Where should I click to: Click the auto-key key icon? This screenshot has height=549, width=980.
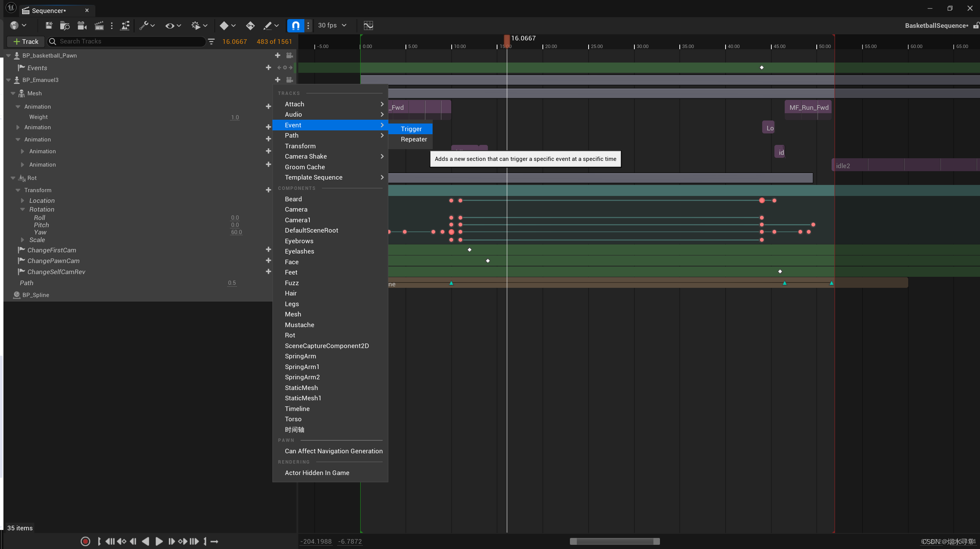(250, 26)
